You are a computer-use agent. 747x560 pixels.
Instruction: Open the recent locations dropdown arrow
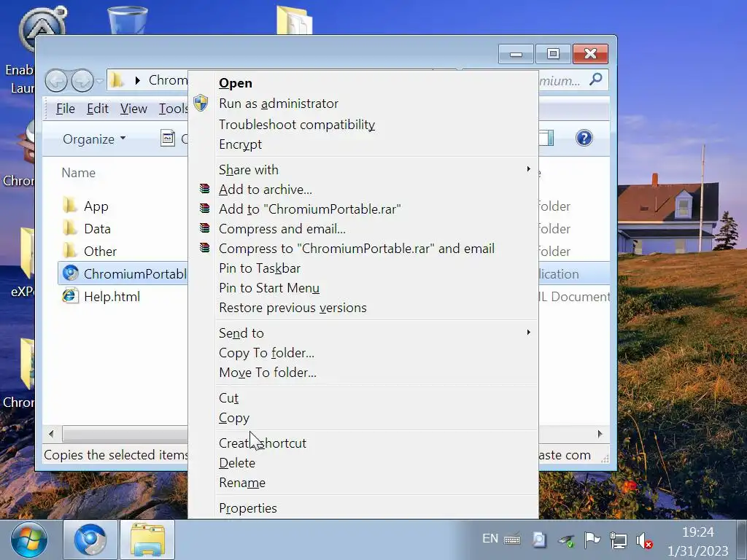(x=99, y=81)
